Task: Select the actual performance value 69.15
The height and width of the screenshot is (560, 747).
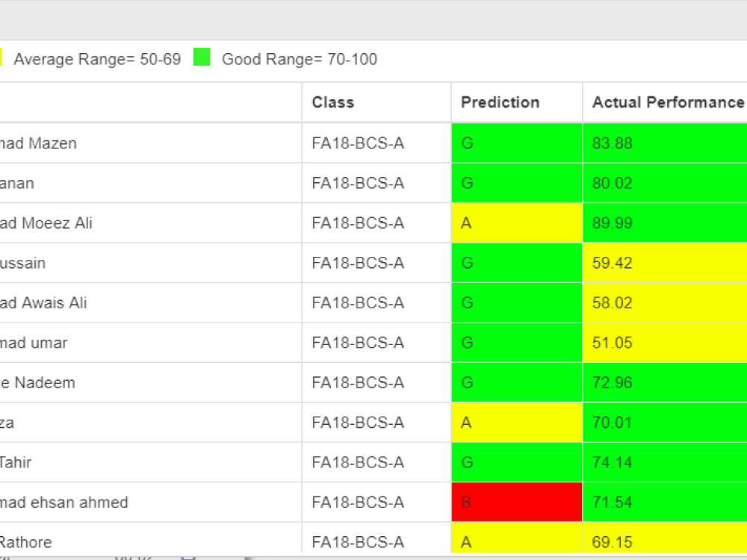Action: pos(613,542)
